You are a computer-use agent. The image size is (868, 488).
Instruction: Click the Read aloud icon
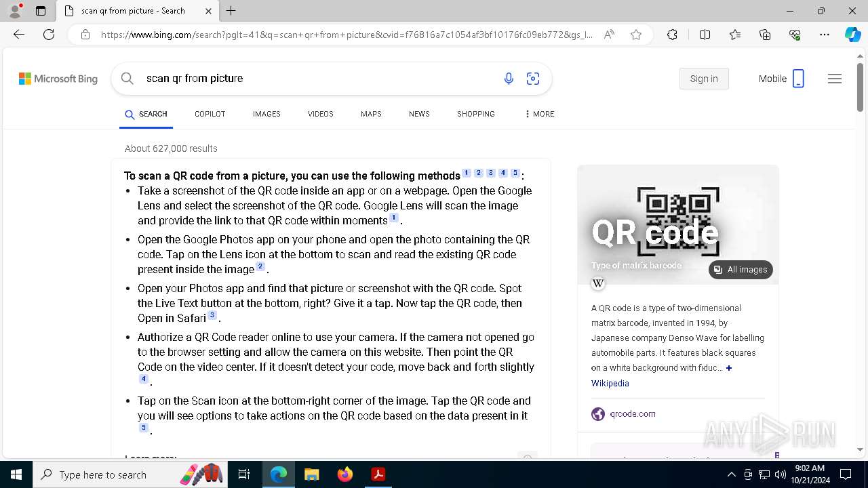[609, 35]
